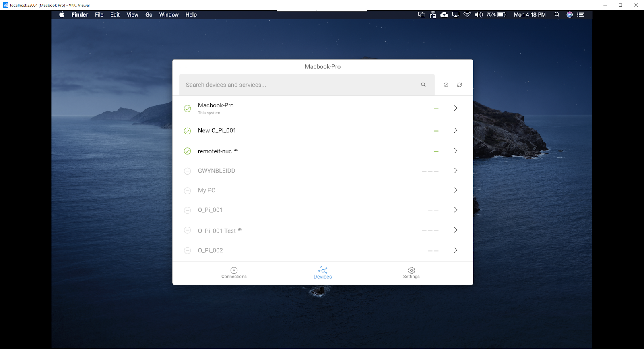644x349 pixels.
Task: Open the Finder menu
Action: [x=80, y=15]
